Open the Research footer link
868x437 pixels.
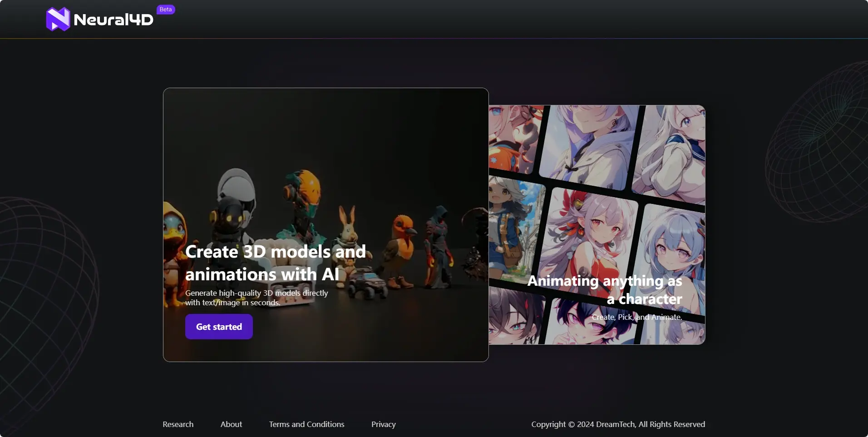click(x=178, y=424)
